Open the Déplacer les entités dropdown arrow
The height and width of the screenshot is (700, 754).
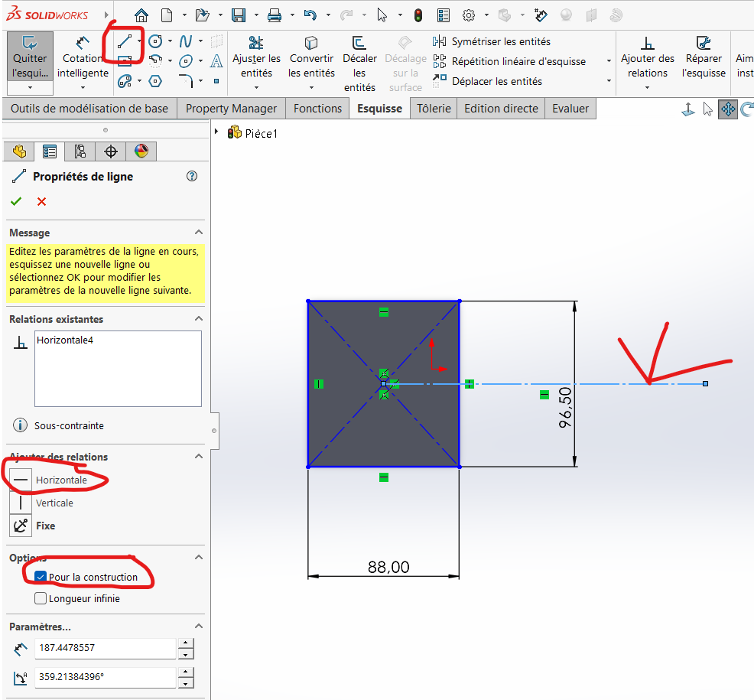coord(609,81)
